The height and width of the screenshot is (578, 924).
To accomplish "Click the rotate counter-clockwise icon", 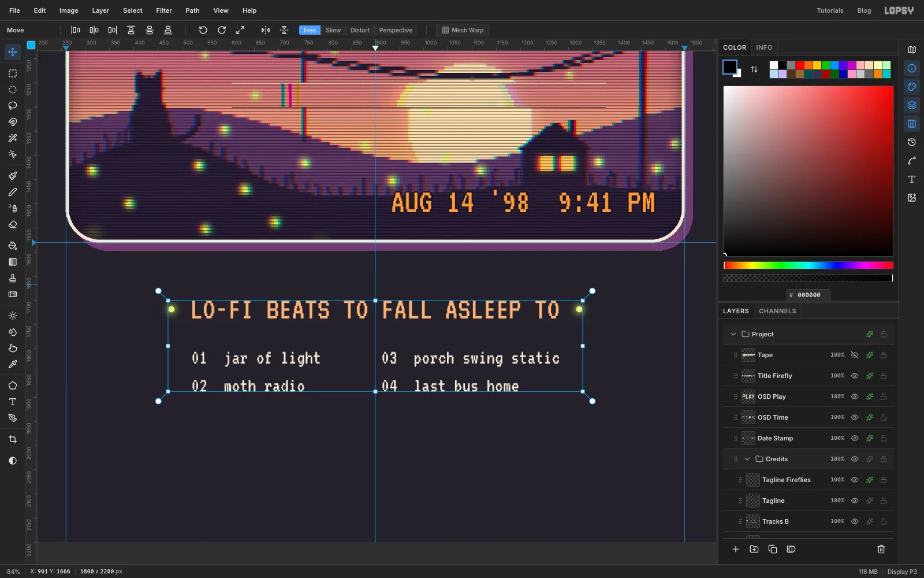I will coord(203,30).
